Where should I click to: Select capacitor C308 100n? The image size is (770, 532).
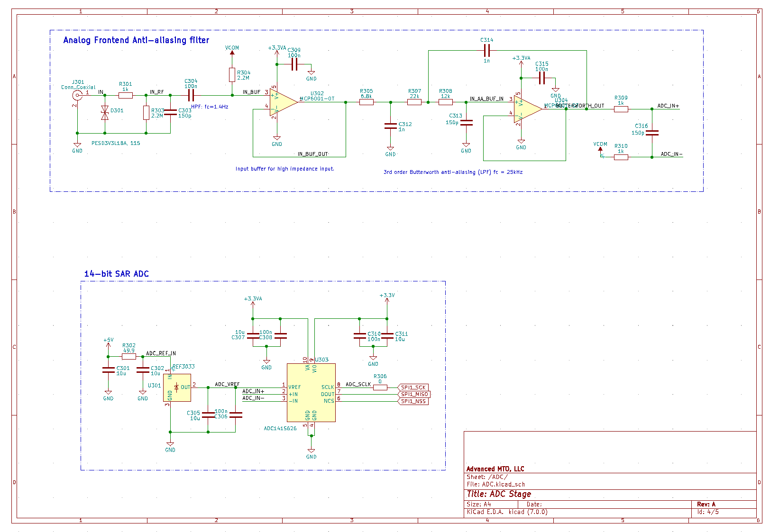280,335
